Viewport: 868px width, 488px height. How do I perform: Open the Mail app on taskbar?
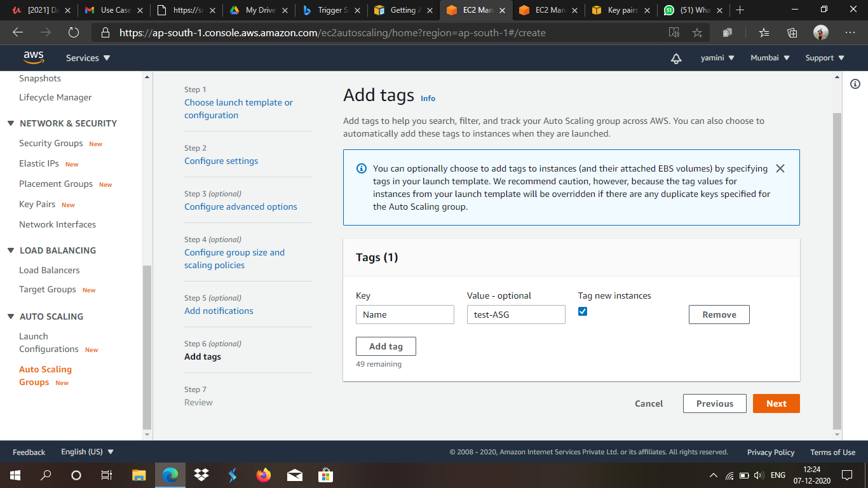294,475
